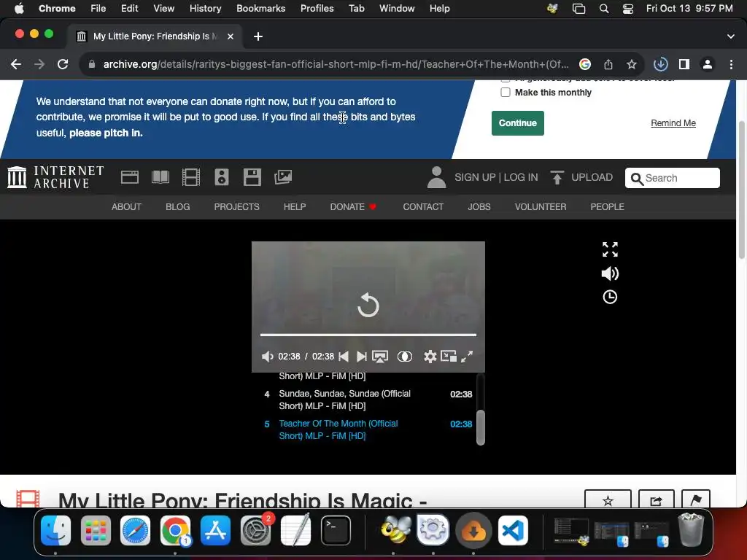Viewport: 747px width, 560px height.
Task: Open Chrome downloads icon
Action: [660, 64]
